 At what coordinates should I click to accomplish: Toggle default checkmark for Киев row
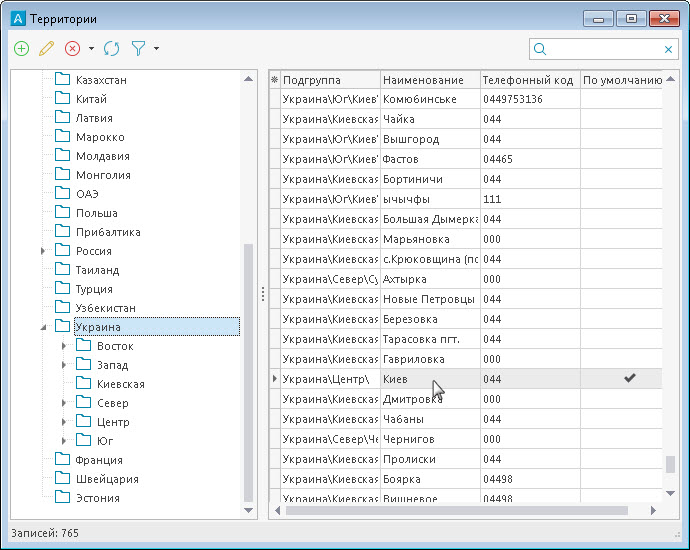629,379
